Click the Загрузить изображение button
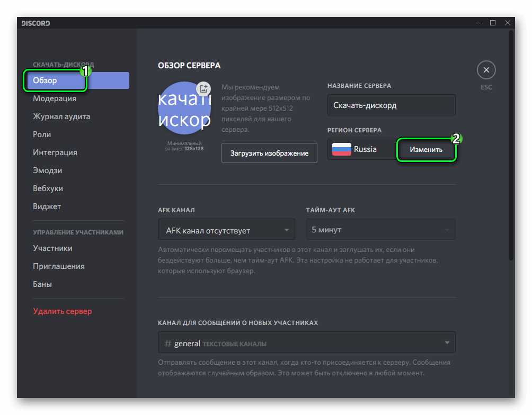The height and width of the screenshot is (415, 532). point(269,153)
